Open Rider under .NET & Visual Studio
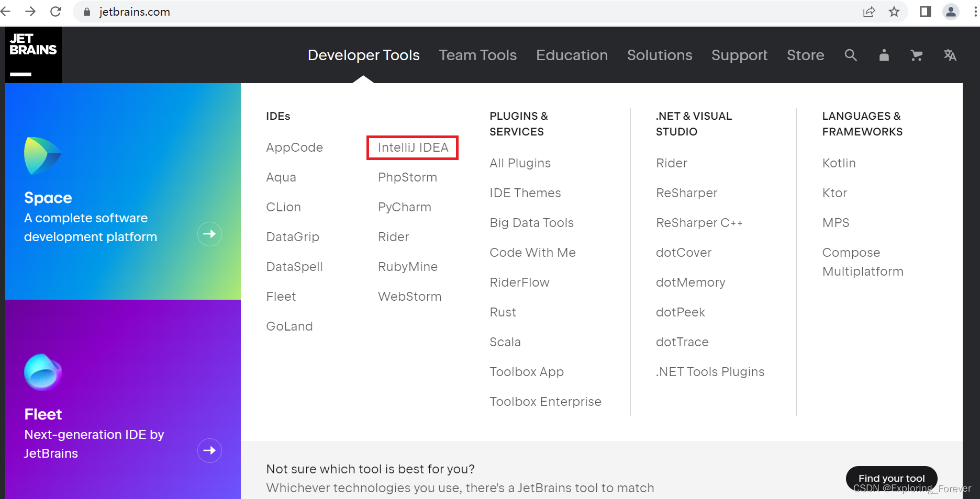The height and width of the screenshot is (499, 980). 672,163
